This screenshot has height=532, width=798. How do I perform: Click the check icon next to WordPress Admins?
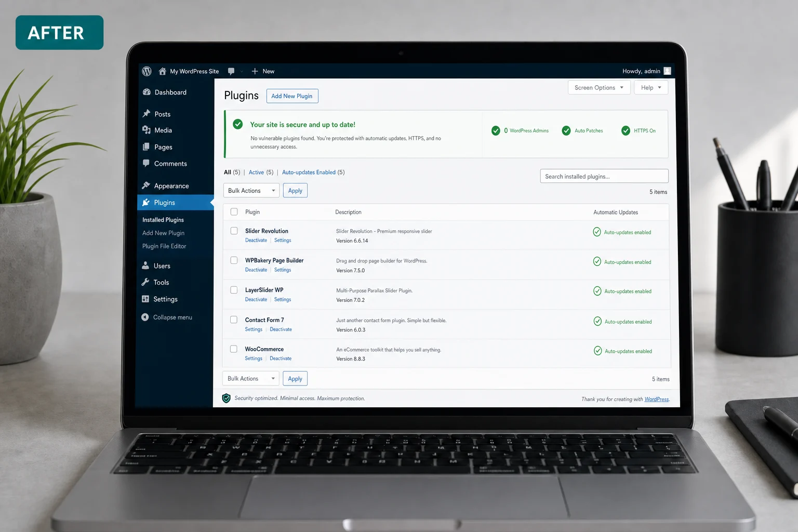tap(496, 130)
